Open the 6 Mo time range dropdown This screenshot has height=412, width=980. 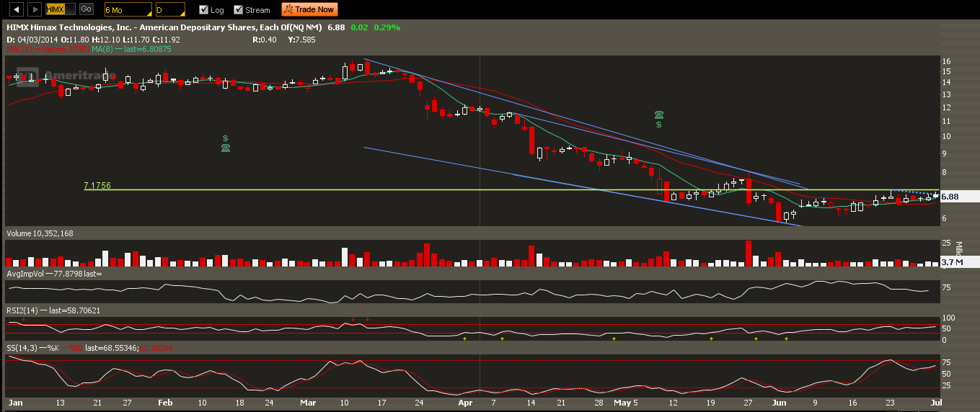coord(128,10)
